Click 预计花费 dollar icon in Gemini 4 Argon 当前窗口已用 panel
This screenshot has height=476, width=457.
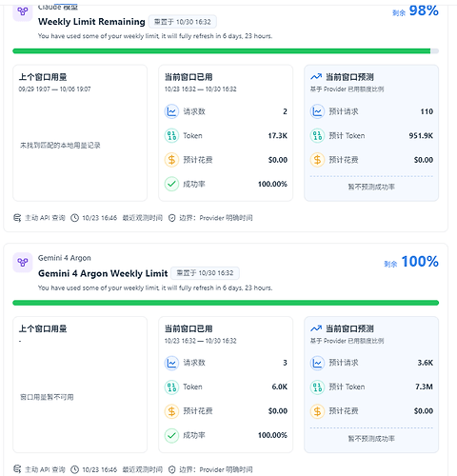point(171,411)
